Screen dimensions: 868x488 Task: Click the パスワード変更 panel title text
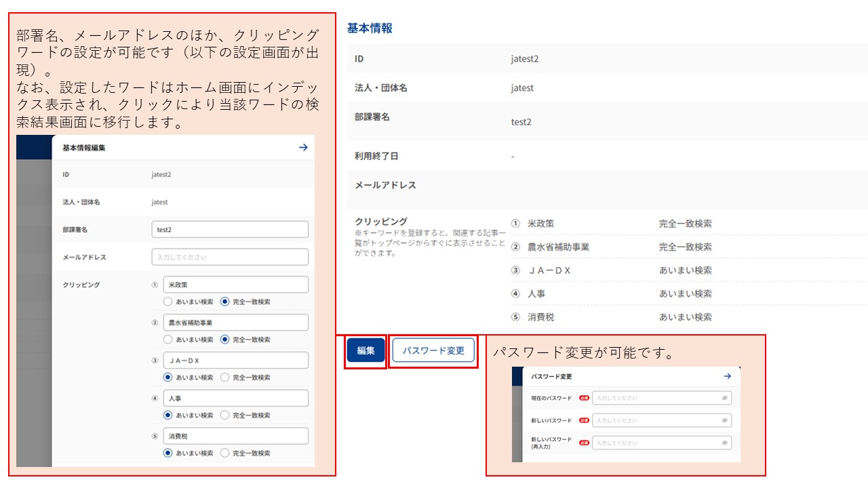coord(553,375)
